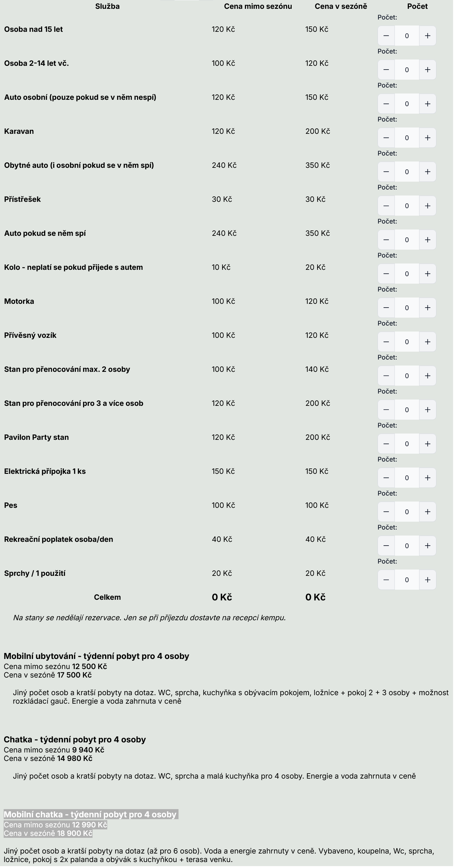
Task: Reduce Obytné auto count with minus icon
Action: [387, 172]
